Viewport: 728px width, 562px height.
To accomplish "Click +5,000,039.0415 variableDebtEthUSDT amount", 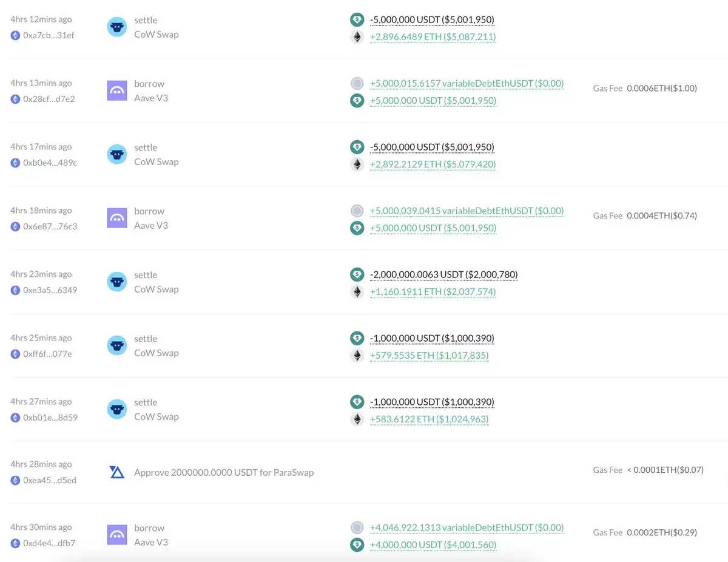I will coord(467,211).
